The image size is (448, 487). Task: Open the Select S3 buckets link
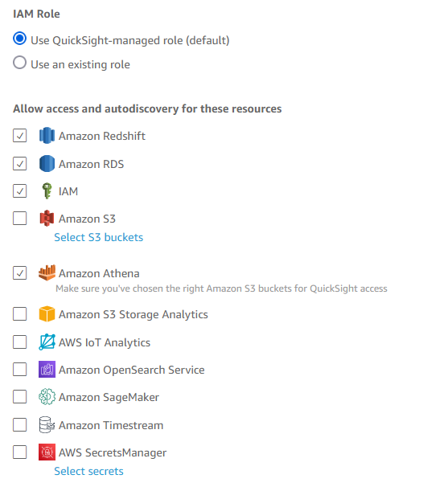tap(99, 237)
